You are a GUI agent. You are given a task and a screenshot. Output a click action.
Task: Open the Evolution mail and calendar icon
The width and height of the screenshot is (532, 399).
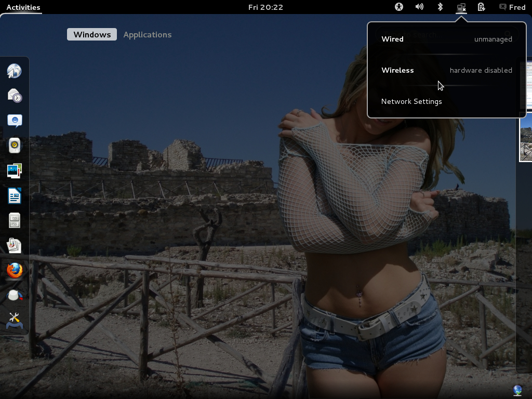tap(14, 96)
